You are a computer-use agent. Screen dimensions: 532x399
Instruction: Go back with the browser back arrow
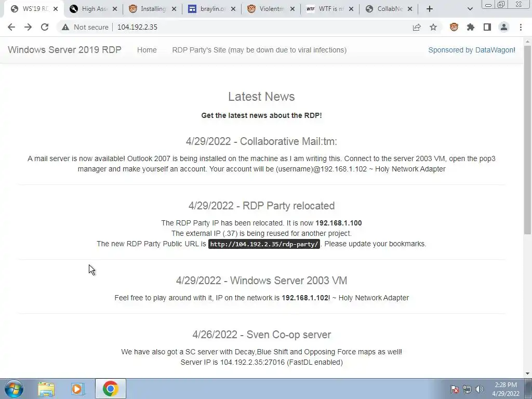[11, 27]
